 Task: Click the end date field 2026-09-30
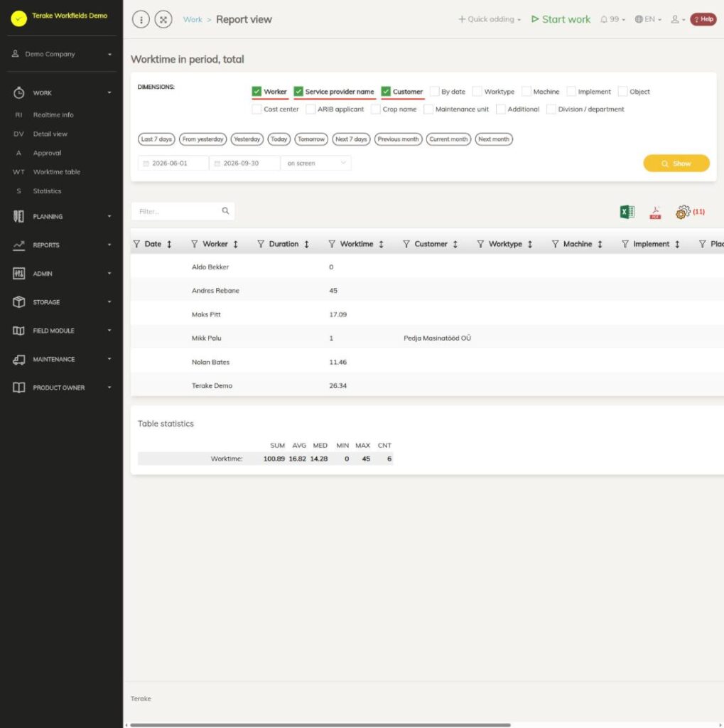coord(244,164)
